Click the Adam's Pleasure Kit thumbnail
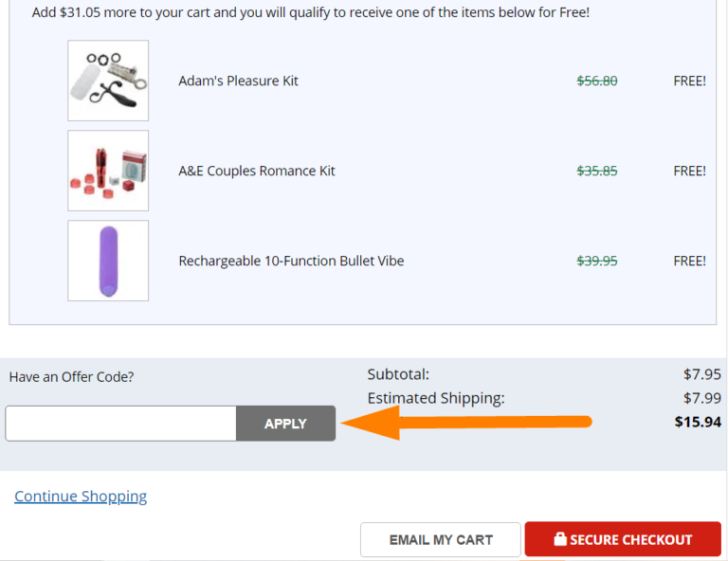The height and width of the screenshot is (561, 728). 108,81
